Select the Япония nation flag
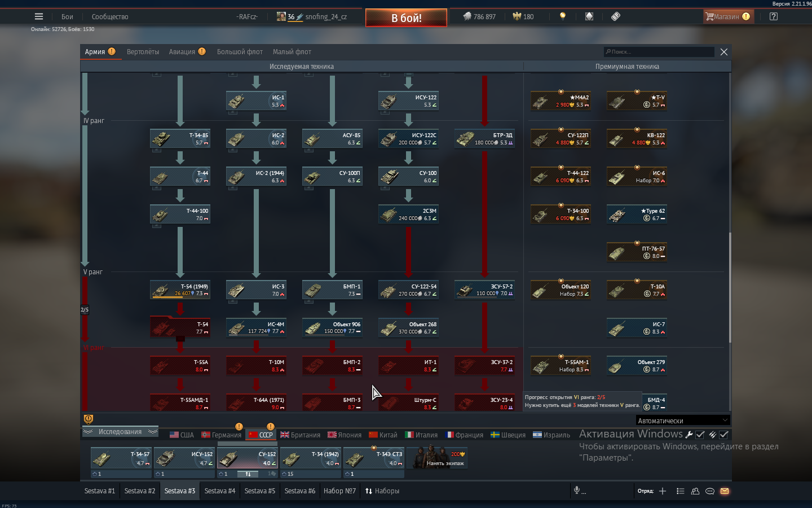Viewport: 812px width, 508px height. [x=345, y=435]
